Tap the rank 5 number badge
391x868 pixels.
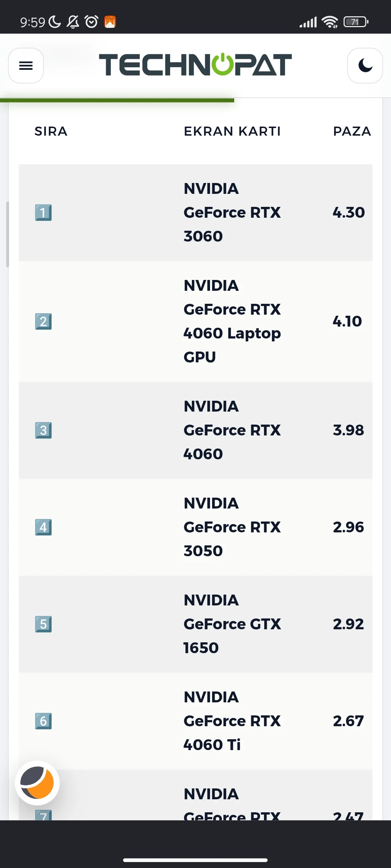(43, 624)
